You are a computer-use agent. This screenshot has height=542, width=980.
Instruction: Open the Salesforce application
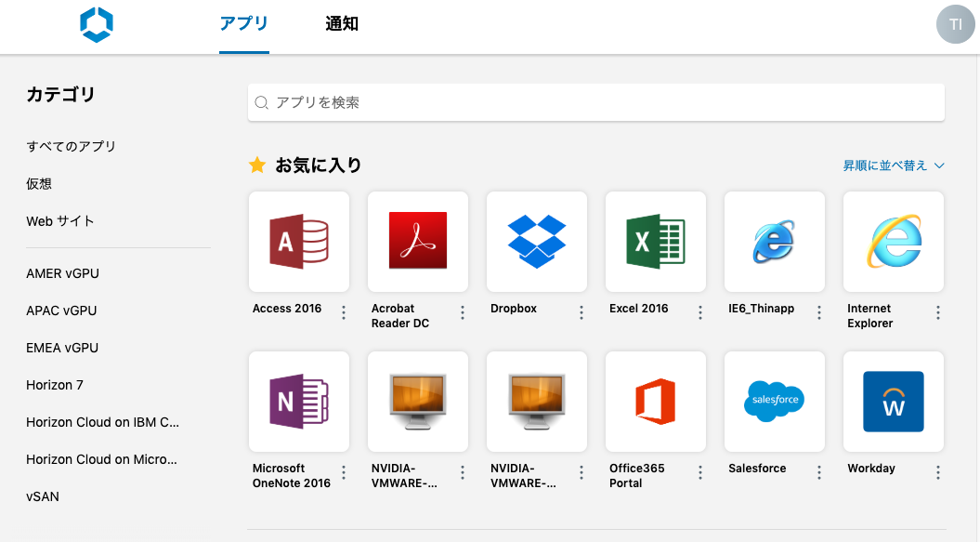pos(774,400)
